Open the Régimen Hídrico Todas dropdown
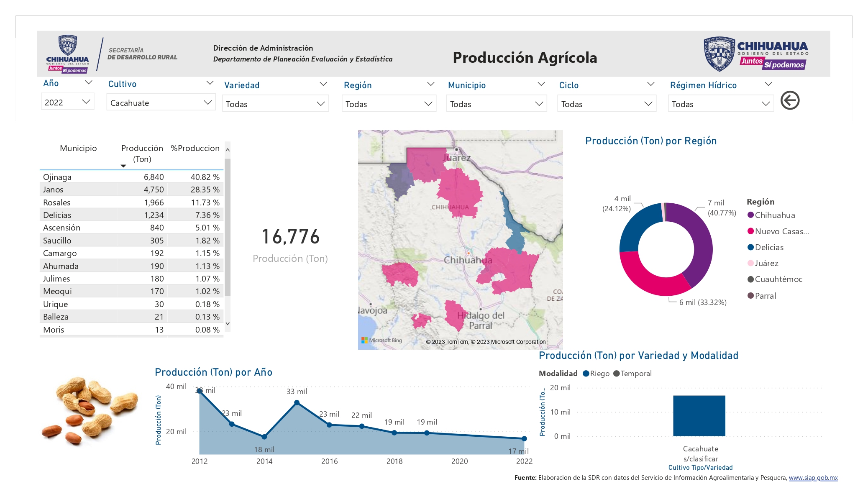 tap(721, 104)
